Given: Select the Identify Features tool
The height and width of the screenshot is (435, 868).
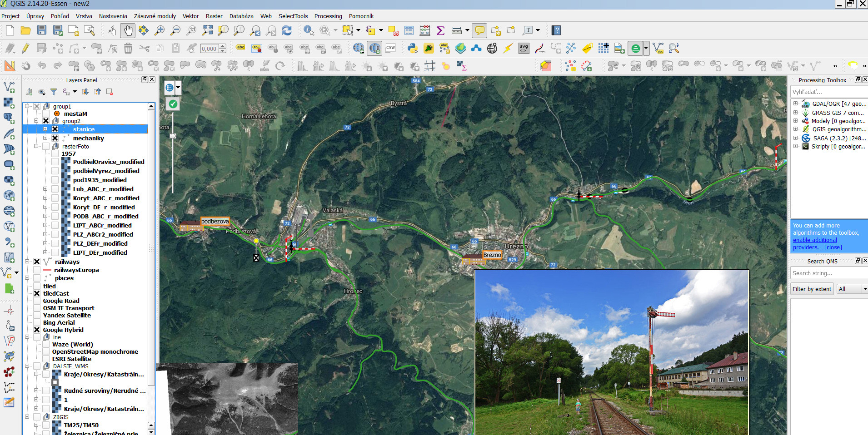Looking at the screenshot, I should click(x=309, y=30).
